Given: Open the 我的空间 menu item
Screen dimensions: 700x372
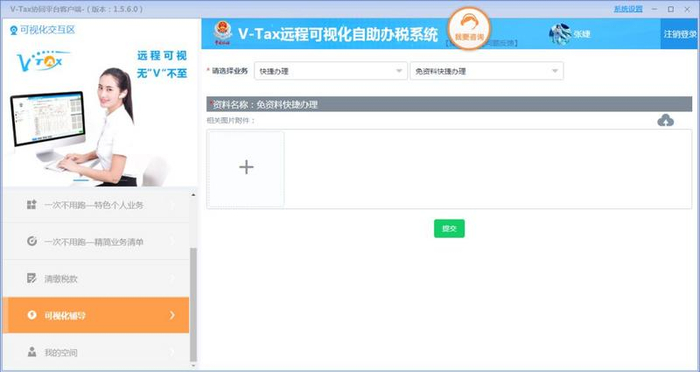Looking at the screenshot, I should 96,352.
